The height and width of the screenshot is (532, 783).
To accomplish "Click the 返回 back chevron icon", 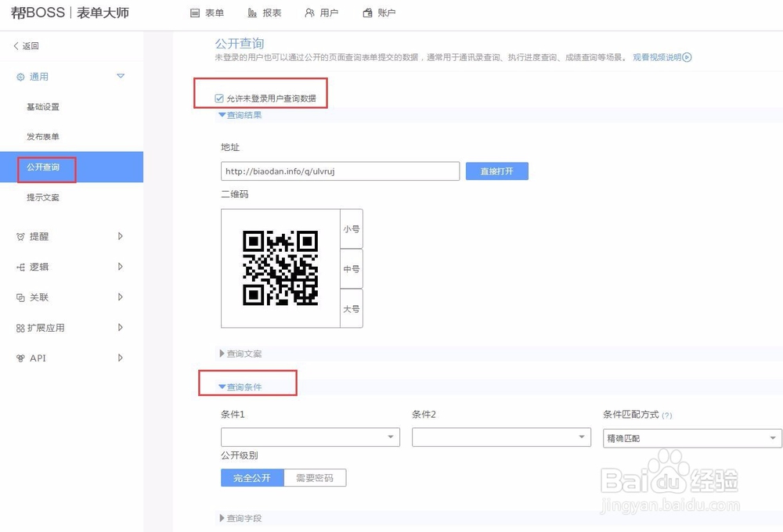I will [16, 46].
